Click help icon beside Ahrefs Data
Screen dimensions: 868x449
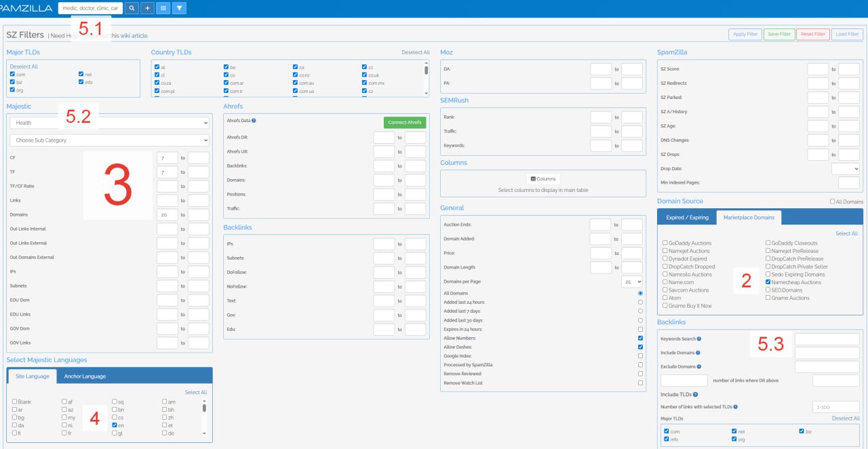coord(254,120)
